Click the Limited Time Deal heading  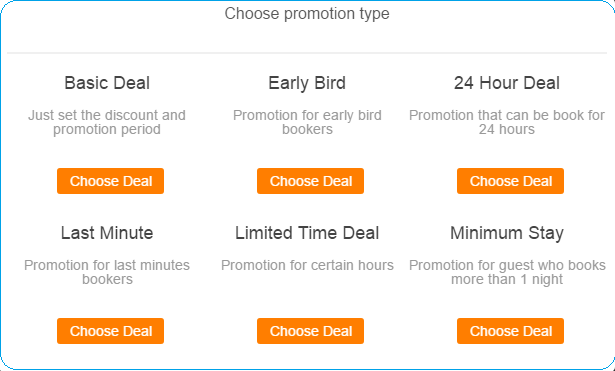(x=307, y=233)
